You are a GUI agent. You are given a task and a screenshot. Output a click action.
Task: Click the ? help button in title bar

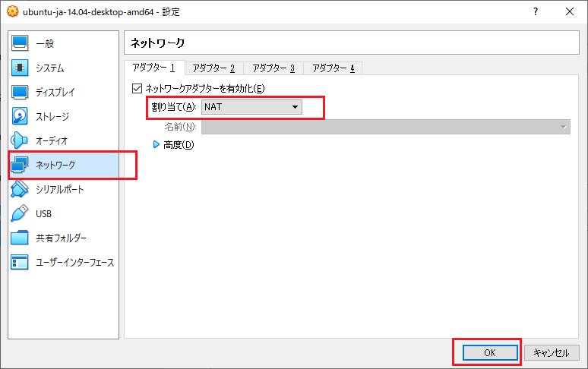(536, 12)
